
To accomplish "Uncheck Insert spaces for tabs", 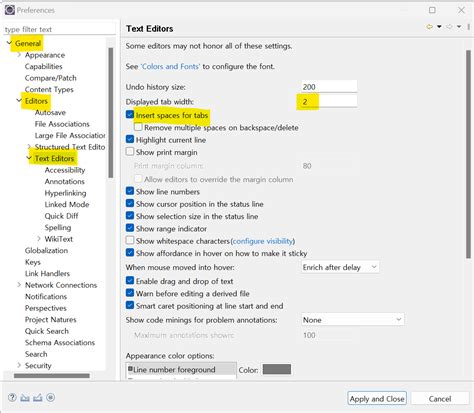I will point(130,115).
